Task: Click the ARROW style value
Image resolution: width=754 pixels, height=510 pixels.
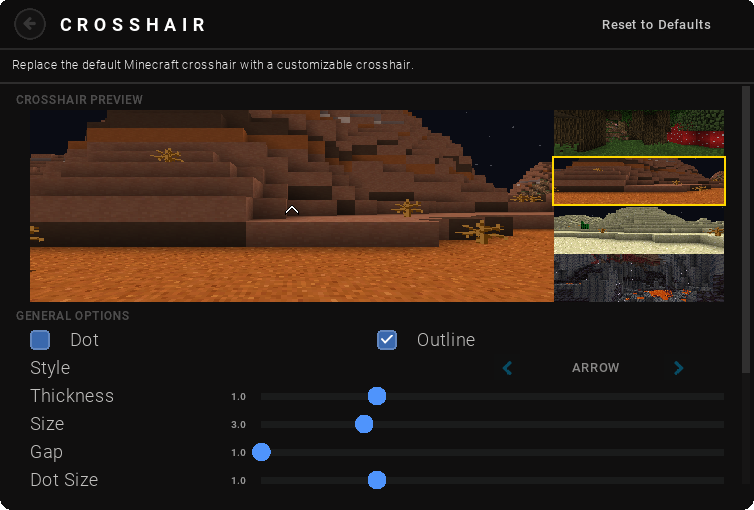Action: pos(595,368)
